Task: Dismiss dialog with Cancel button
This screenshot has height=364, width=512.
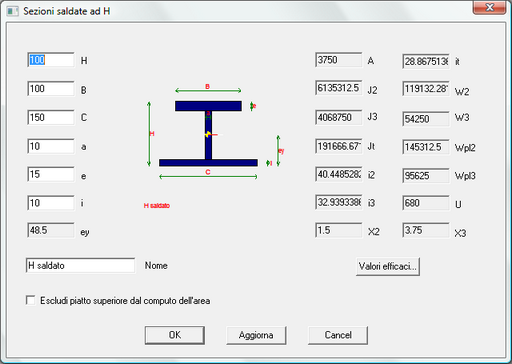Action: tap(338, 335)
